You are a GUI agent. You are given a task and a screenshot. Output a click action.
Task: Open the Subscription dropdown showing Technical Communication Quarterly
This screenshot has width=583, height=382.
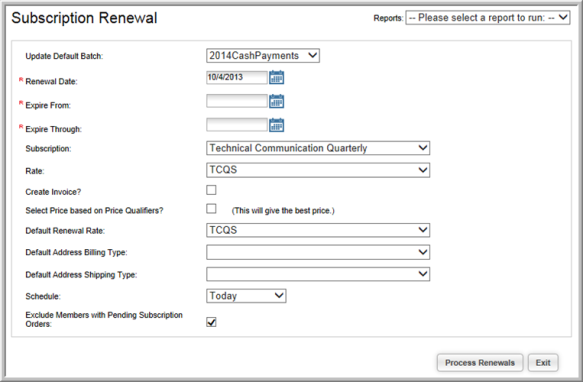318,148
